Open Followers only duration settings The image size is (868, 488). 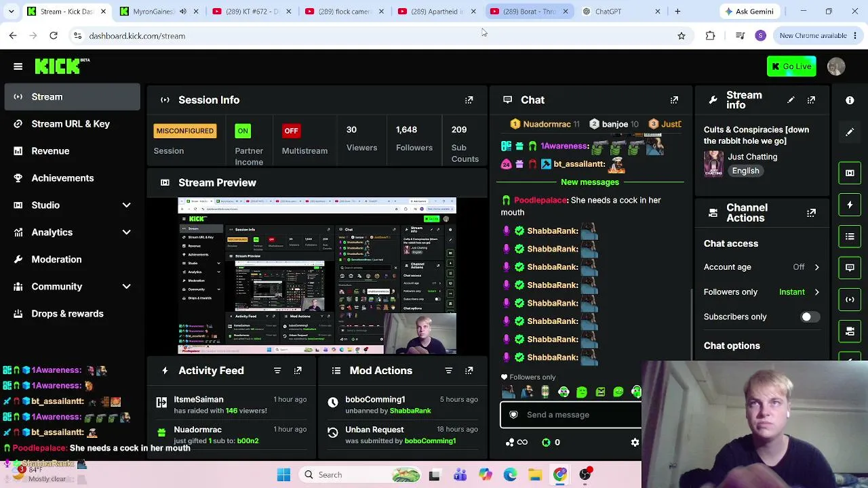[x=762, y=292]
